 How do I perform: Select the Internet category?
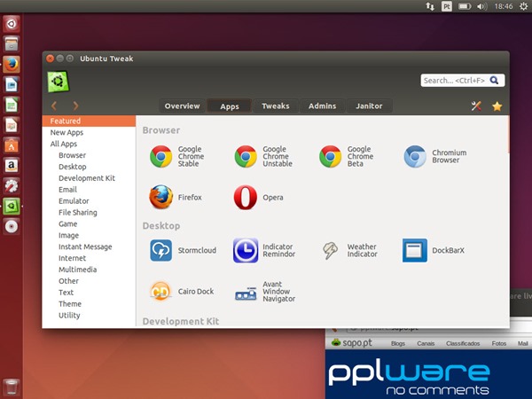pos(89,258)
